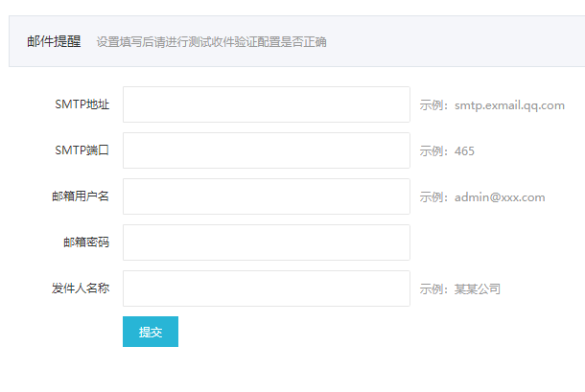The height and width of the screenshot is (392, 585).
Task: Click the SMTP地址 input field
Action: click(266, 104)
